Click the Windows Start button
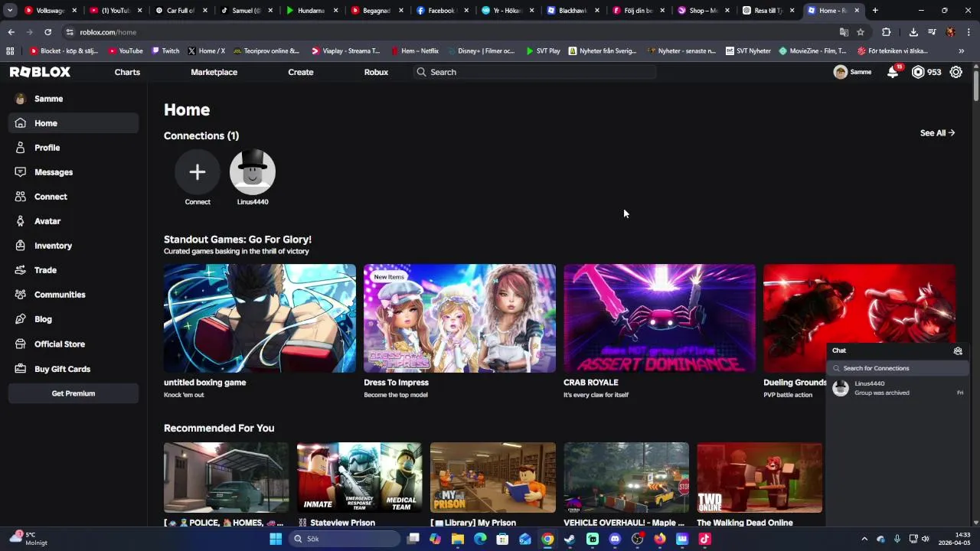This screenshot has width=980, height=551. [x=276, y=539]
